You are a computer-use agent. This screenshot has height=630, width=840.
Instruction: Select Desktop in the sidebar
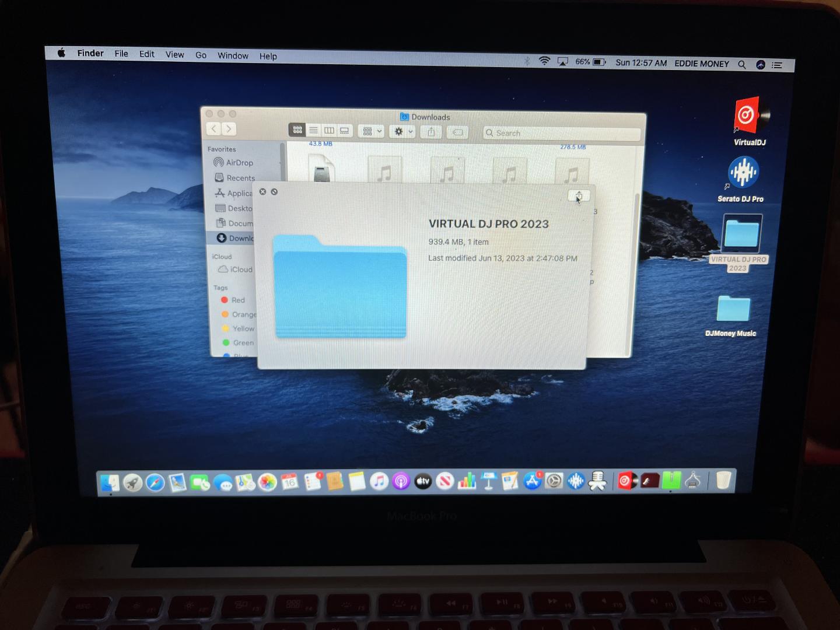tap(233, 208)
